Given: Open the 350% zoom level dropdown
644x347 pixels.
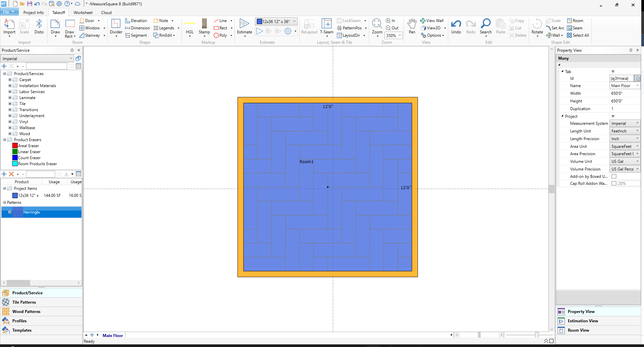Looking at the screenshot, I should (394, 35).
